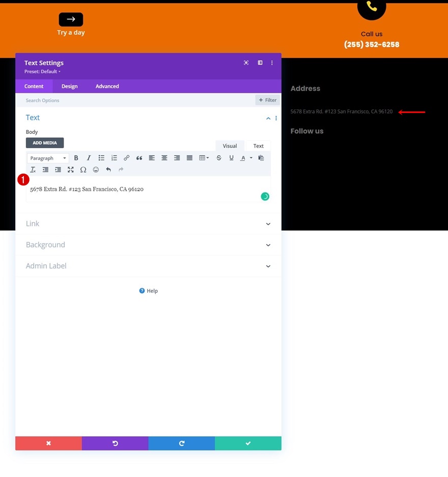448x477 pixels.
Task: Redo changes with blue button
Action: point(182,443)
